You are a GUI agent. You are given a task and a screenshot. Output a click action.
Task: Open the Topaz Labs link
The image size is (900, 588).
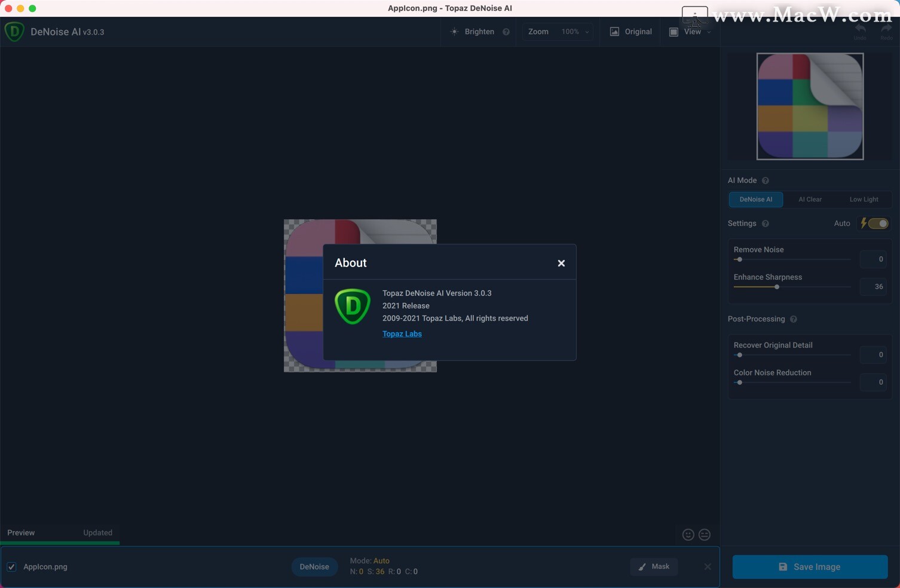[x=402, y=334]
